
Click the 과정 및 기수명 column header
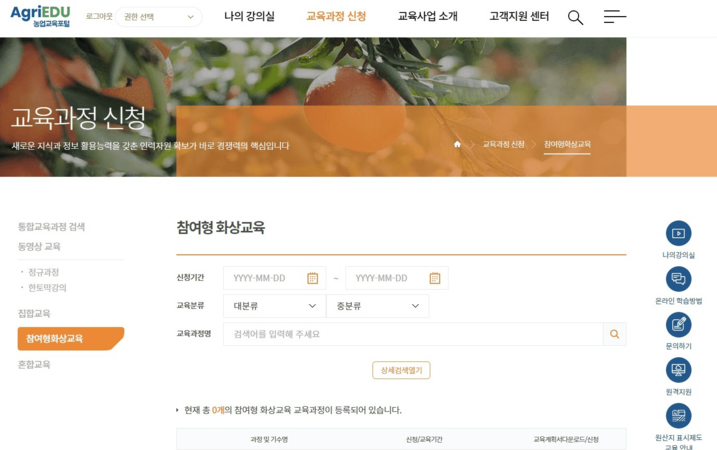pos(269,439)
